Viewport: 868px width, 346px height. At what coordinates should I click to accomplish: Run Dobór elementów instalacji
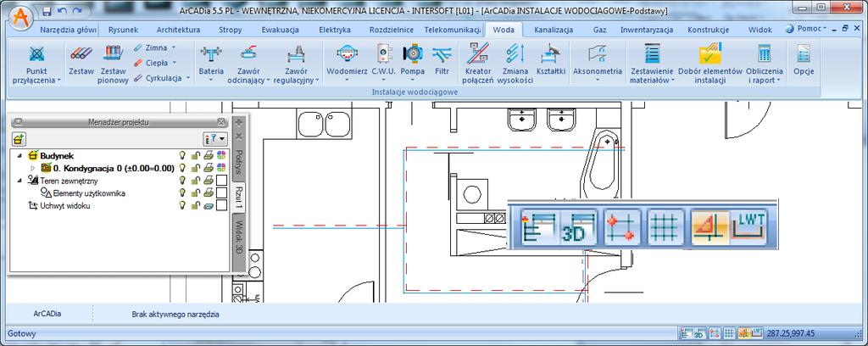pos(709,64)
